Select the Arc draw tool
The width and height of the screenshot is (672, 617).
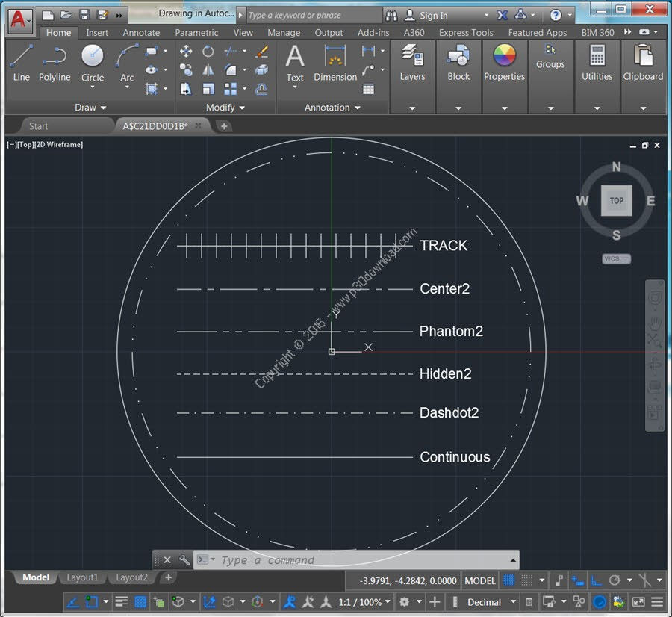[127, 63]
